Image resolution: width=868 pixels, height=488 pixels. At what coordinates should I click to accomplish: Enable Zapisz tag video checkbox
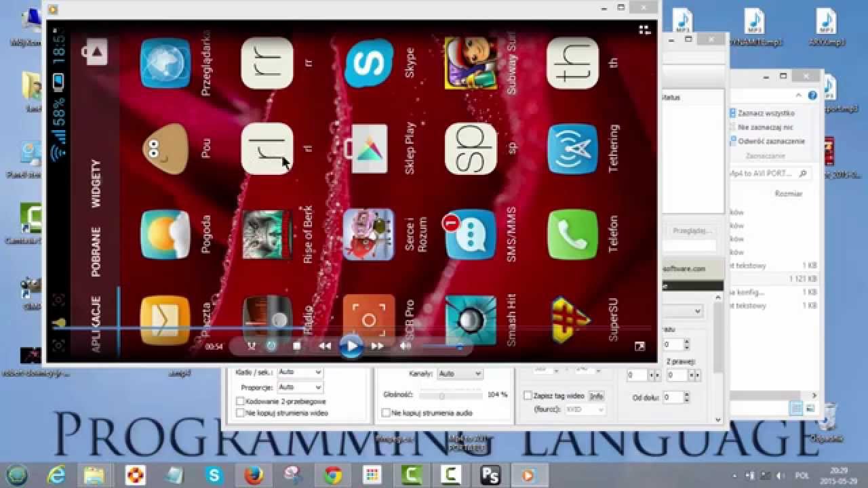point(528,395)
